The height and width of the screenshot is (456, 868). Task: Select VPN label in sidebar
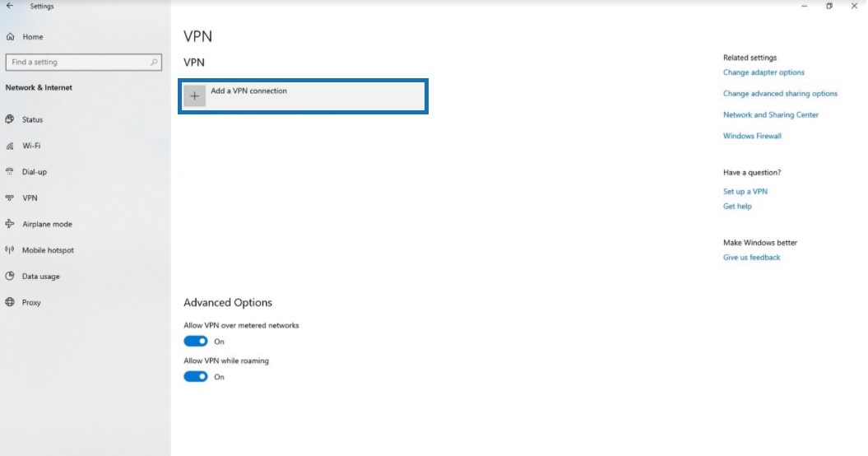(x=30, y=198)
